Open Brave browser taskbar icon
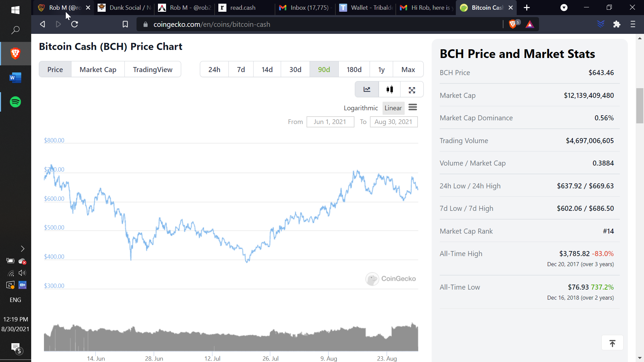 15,54
